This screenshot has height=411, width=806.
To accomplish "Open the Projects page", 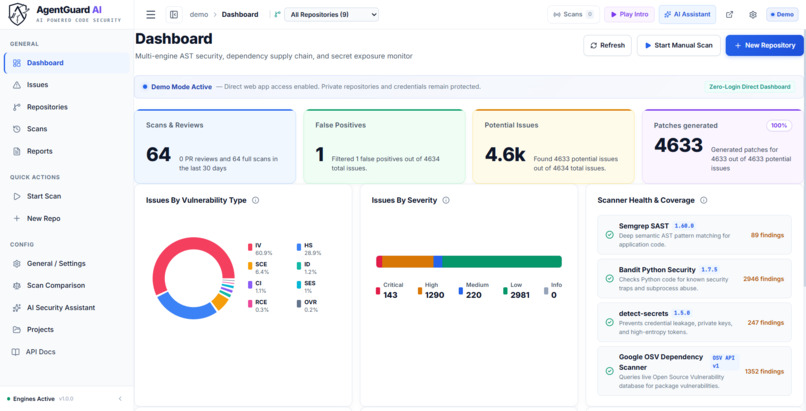I will click(67, 329).
